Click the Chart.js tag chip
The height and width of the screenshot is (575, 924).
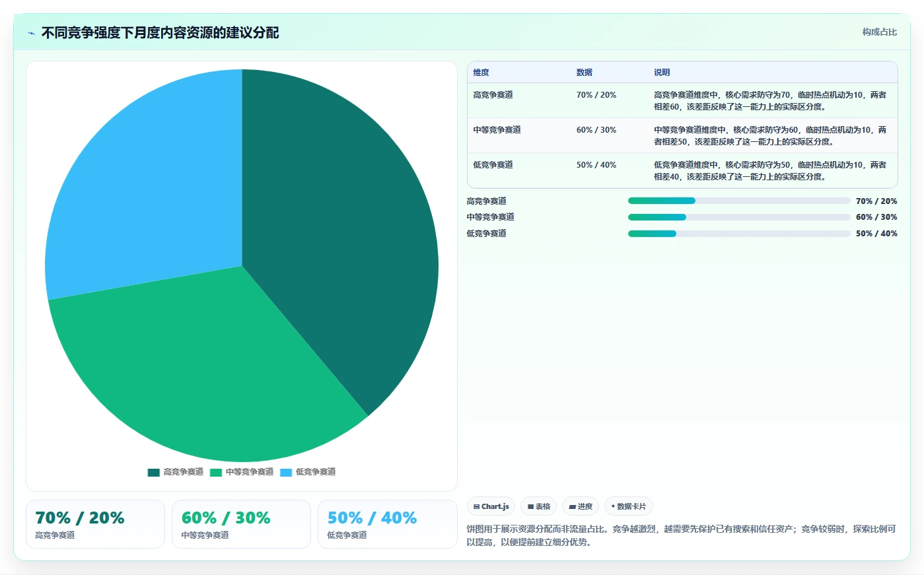click(491, 506)
